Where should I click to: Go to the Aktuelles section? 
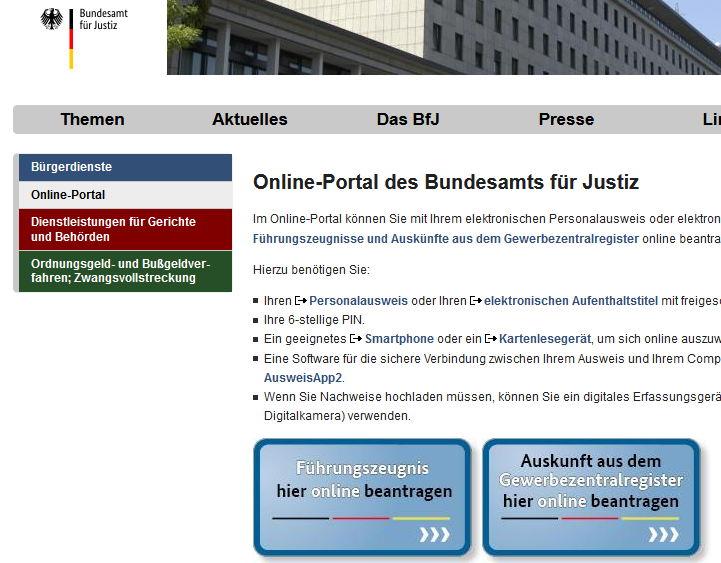click(249, 119)
